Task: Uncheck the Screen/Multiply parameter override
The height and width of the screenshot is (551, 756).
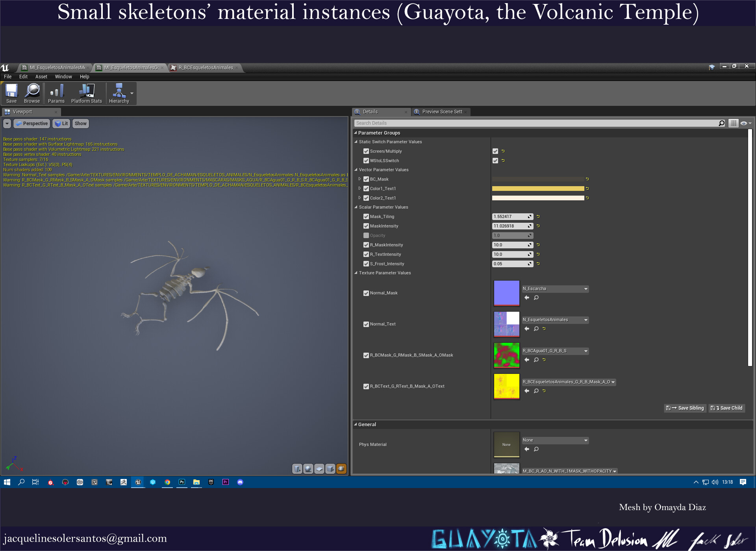Action: click(366, 151)
